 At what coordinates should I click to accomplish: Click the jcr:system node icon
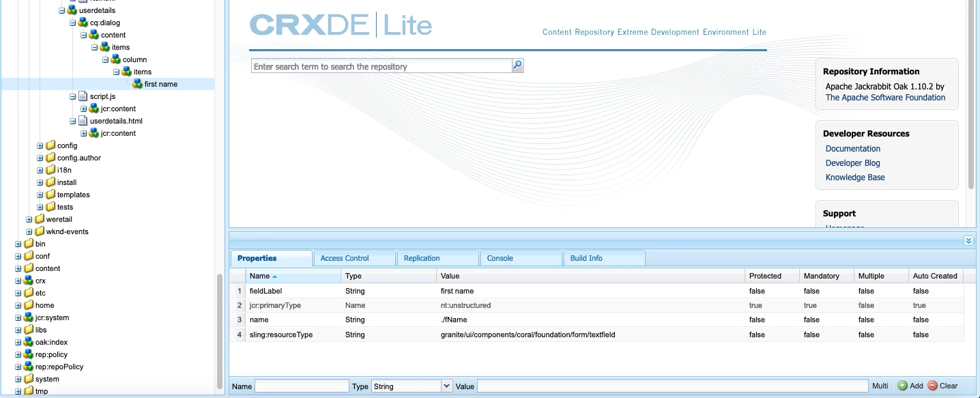point(29,317)
